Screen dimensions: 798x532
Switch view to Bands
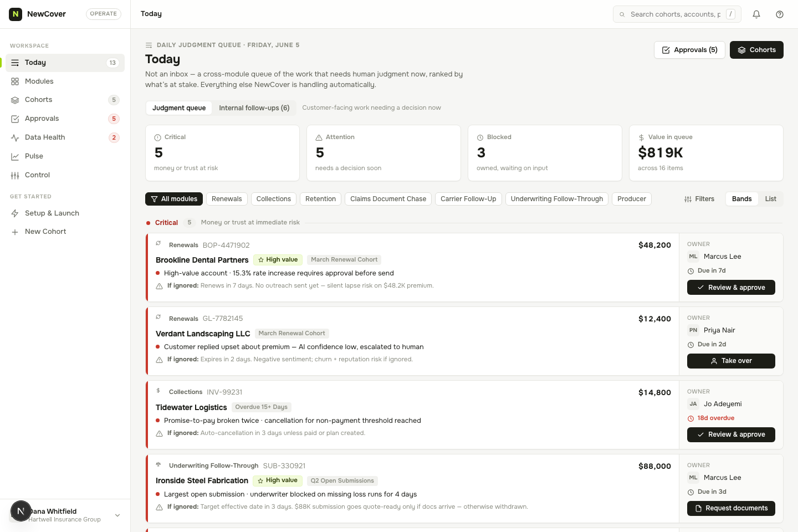741,199
